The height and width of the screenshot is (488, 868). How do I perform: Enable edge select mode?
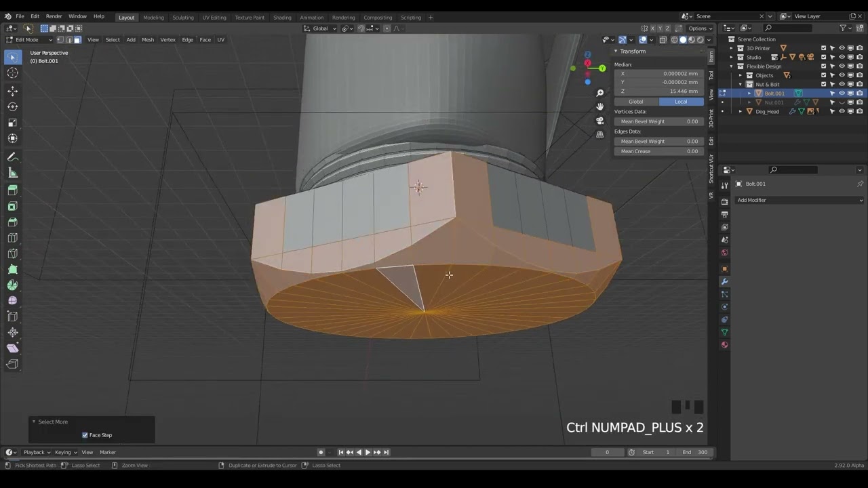point(68,40)
